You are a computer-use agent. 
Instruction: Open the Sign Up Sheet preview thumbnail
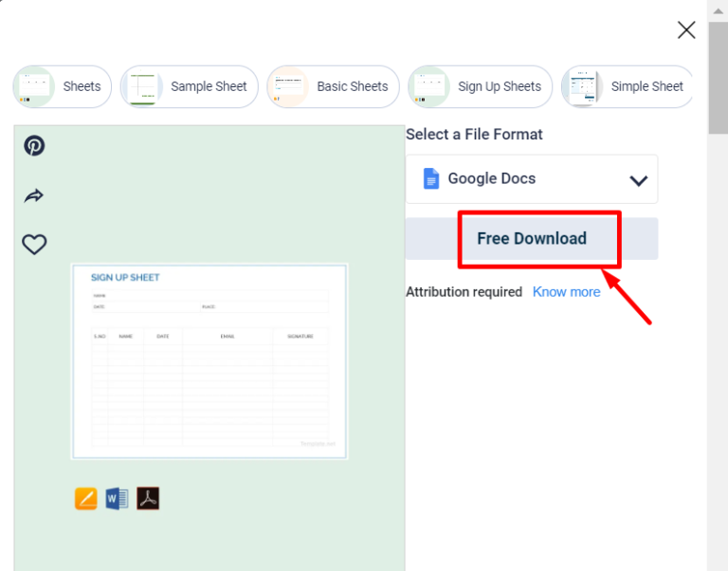coord(209,361)
